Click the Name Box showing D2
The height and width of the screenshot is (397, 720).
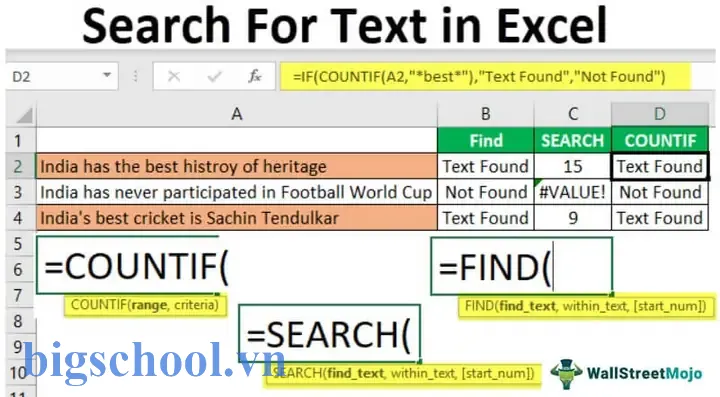click(x=62, y=76)
